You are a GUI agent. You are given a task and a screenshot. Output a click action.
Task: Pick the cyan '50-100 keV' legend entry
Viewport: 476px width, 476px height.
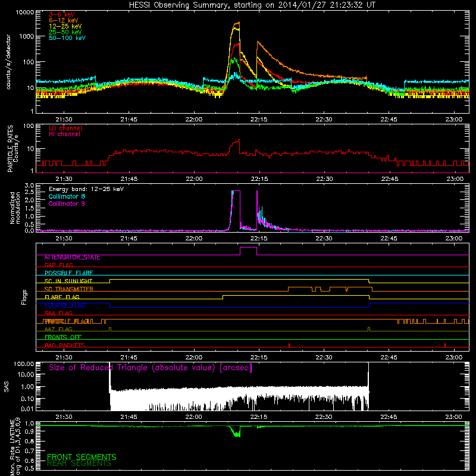(x=67, y=38)
